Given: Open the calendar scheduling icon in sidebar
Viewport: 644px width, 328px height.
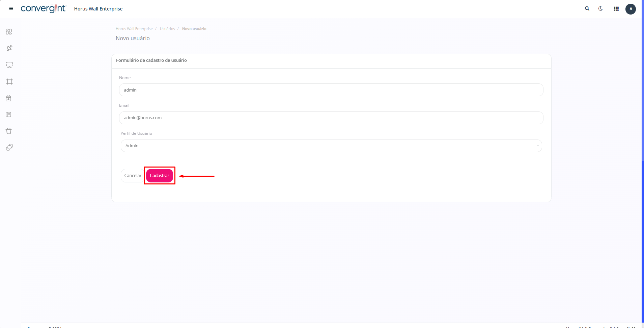Looking at the screenshot, I should [x=9, y=98].
